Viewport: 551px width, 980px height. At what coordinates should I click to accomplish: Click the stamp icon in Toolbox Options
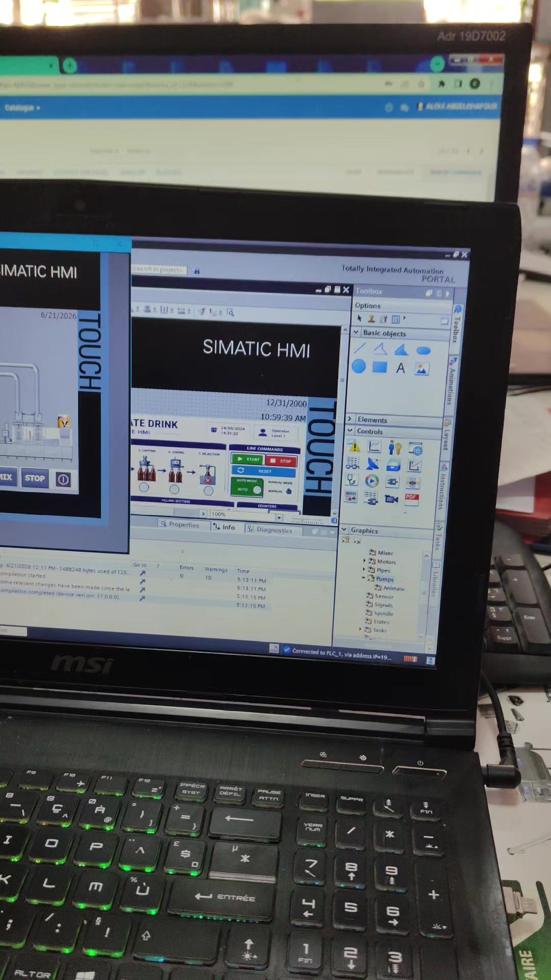(371, 318)
